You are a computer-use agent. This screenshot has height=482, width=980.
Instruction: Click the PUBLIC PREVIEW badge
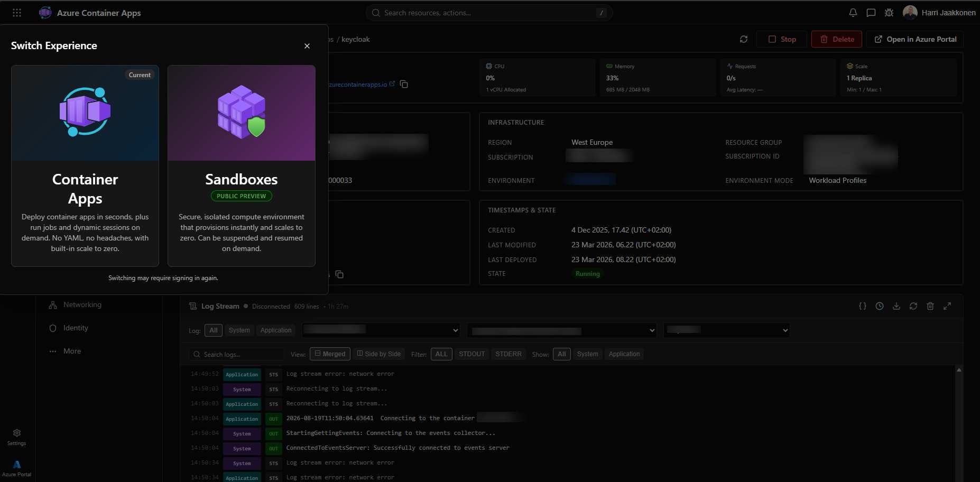242,196
